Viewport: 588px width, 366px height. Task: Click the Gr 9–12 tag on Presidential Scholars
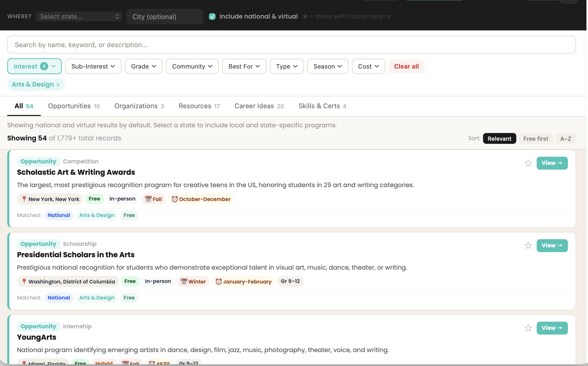[290, 281]
